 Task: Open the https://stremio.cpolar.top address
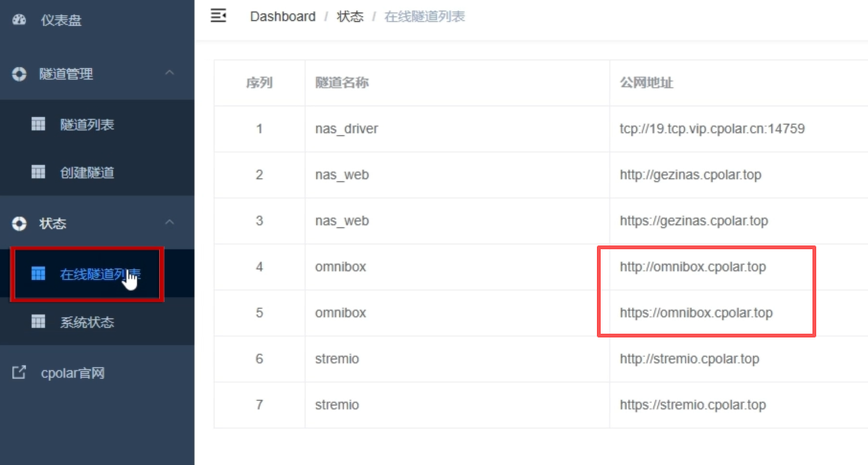tap(693, 405)
